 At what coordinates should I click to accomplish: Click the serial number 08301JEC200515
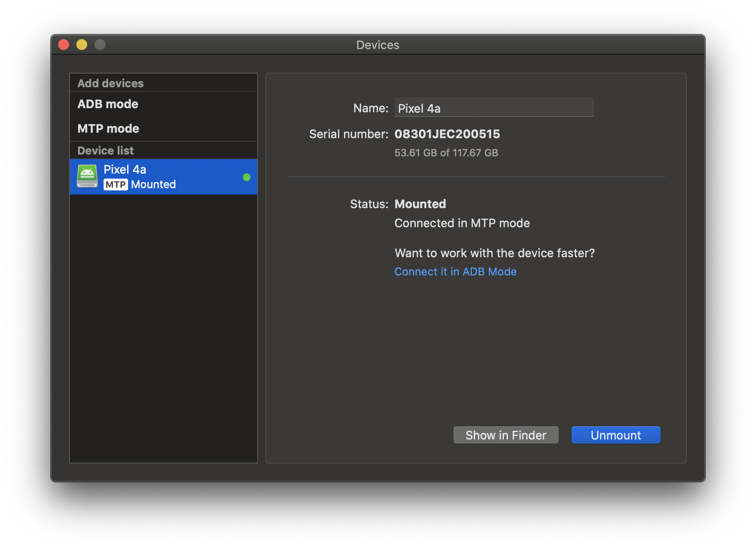447,134
